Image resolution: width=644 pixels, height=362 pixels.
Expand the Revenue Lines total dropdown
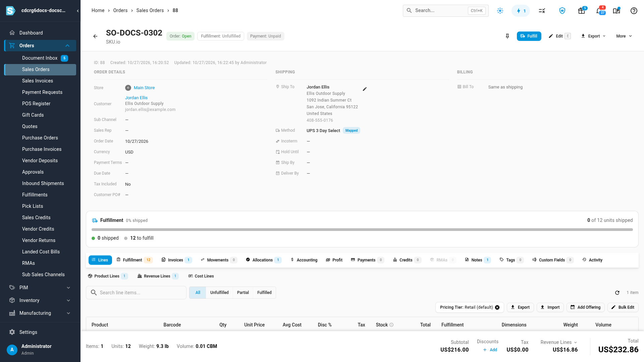(x=559, y=342)
